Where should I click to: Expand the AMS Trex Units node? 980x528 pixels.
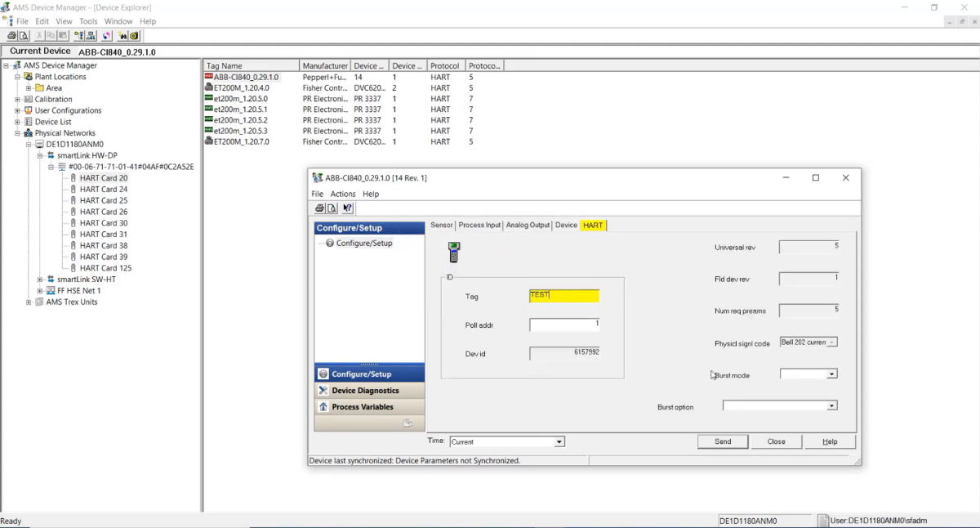[29, 302]
